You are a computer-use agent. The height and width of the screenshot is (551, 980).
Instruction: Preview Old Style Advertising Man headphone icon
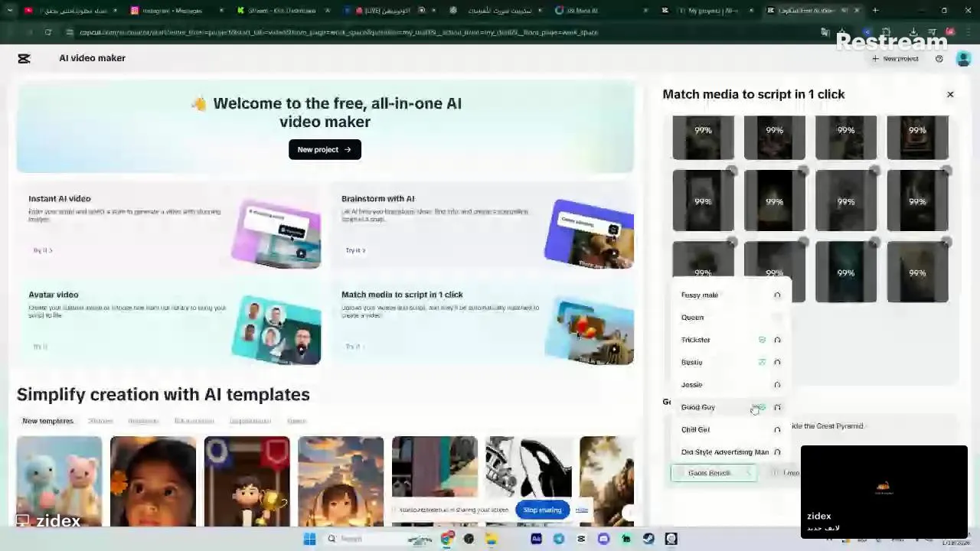click(777, 452)
